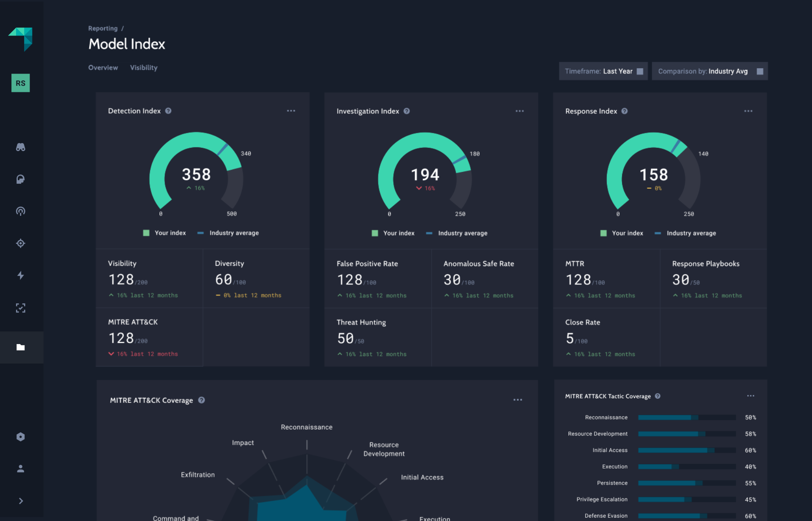
Task: Click the Investigation Index 'Industry average' legend swatch
Action: point(429,233)
